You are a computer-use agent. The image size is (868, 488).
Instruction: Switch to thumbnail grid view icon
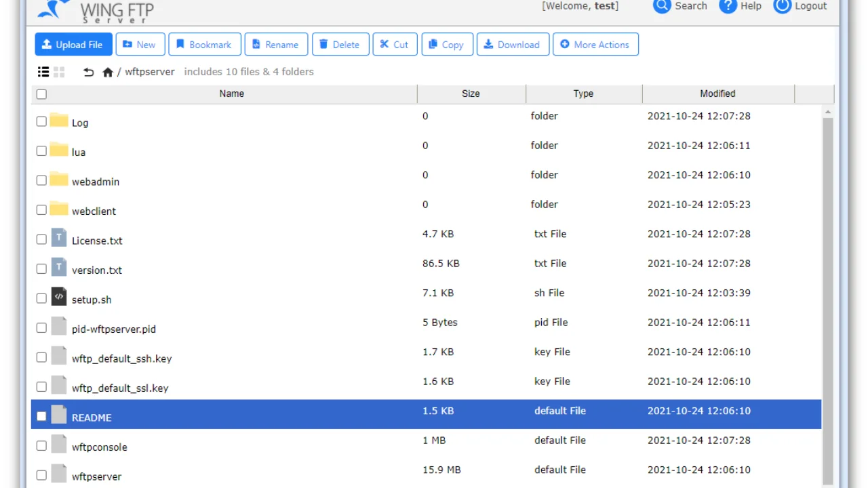pyautogui.click(x=59, y=71)
